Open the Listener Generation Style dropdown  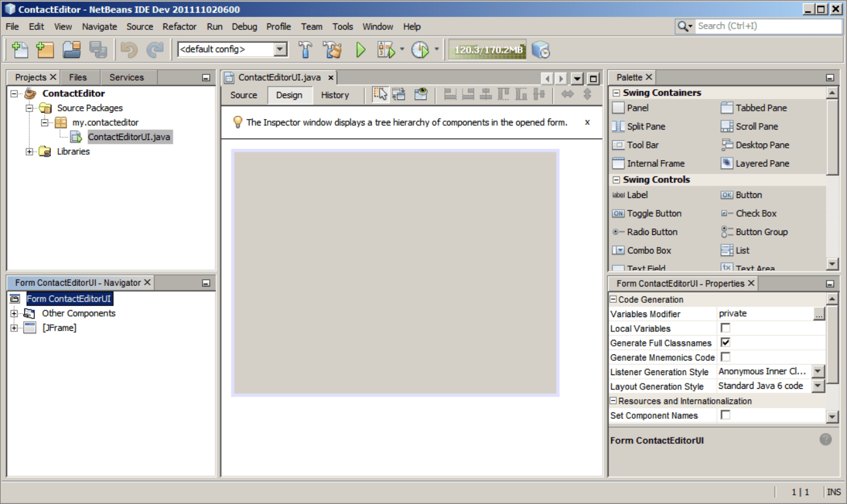click(x=818, y=372)
